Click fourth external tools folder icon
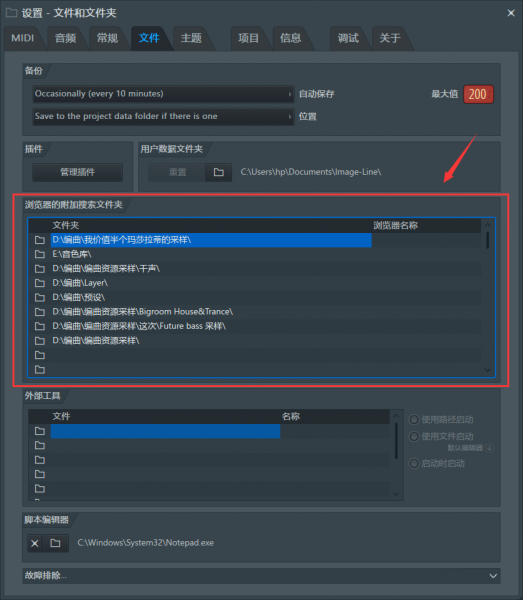Viewport: 523px width, 600px height. coord(40,474)
